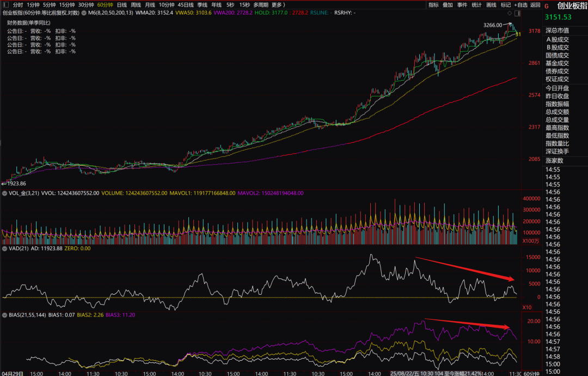Switch to the 分时 chart

[17, 5]
